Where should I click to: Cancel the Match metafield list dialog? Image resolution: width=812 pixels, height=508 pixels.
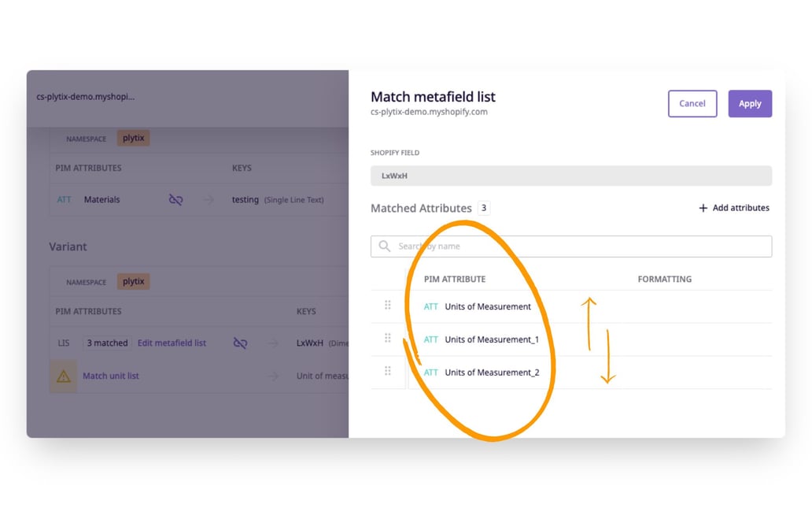pos(692,103)
